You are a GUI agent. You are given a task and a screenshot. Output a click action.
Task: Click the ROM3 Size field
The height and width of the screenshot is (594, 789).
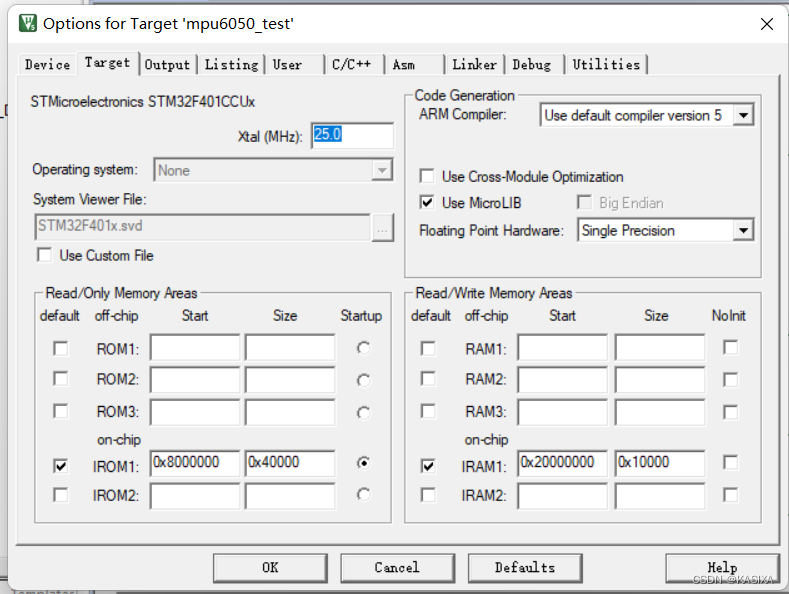(x=290, y=412)
